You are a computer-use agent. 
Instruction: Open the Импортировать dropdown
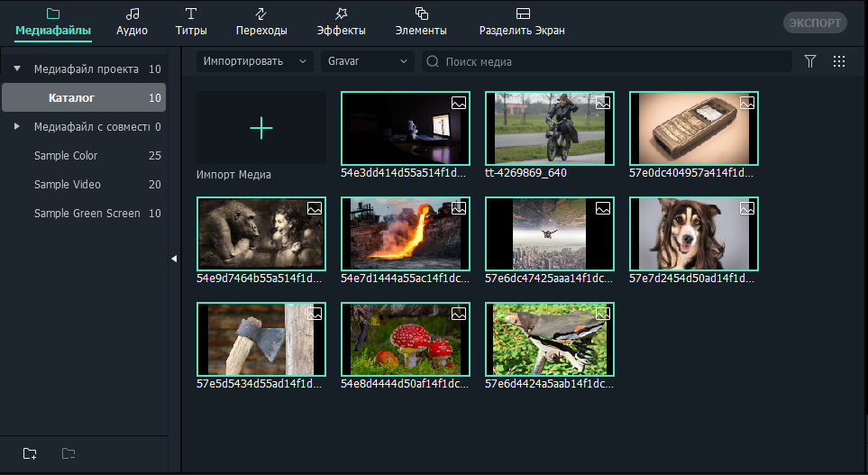pos(255,61)
